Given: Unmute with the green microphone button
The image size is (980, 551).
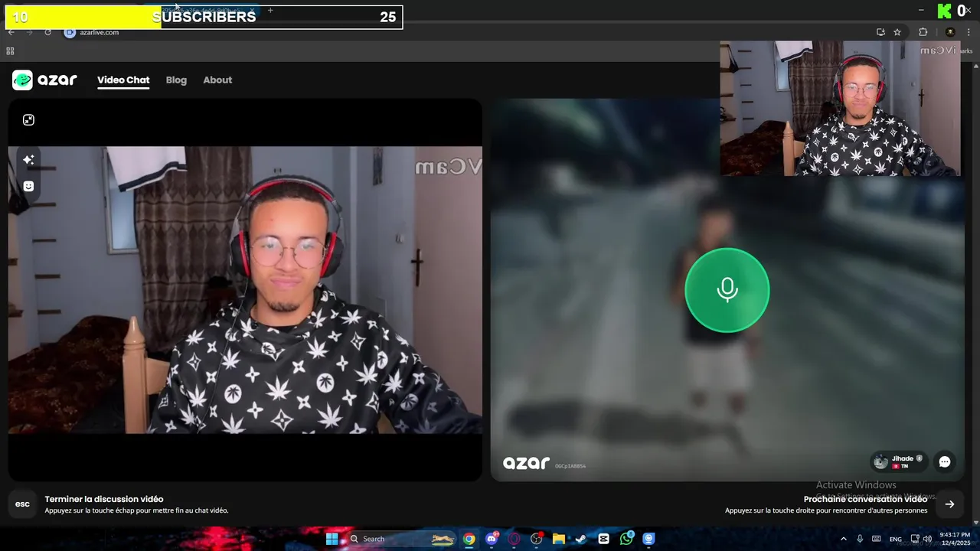Looking at the screenshot, I should coord(727,290).
